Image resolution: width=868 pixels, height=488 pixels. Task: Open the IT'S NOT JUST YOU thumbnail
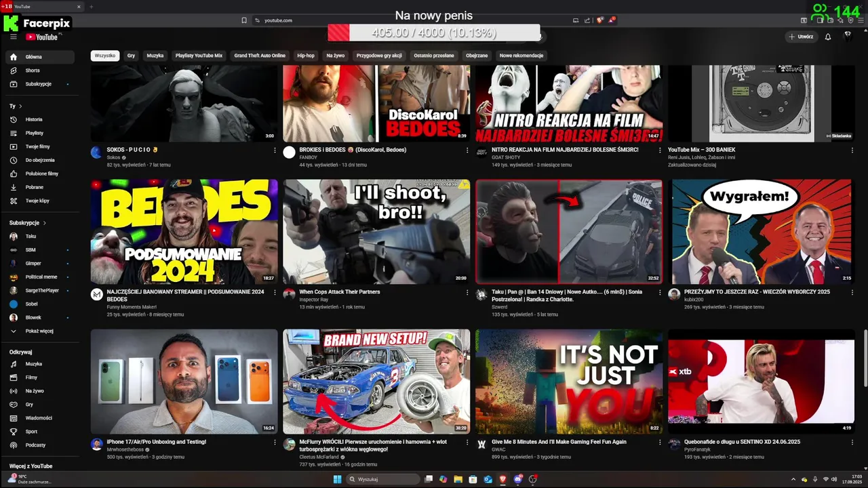tap(568, 382)
